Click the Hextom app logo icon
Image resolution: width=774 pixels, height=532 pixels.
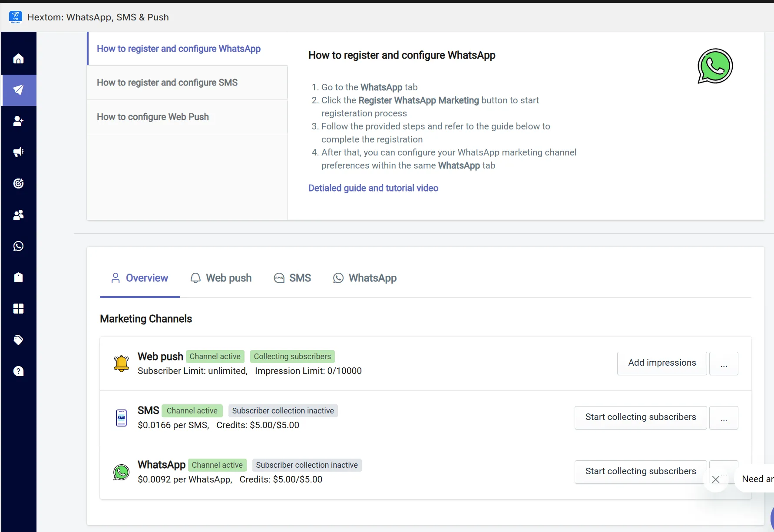tap(16, 17)
